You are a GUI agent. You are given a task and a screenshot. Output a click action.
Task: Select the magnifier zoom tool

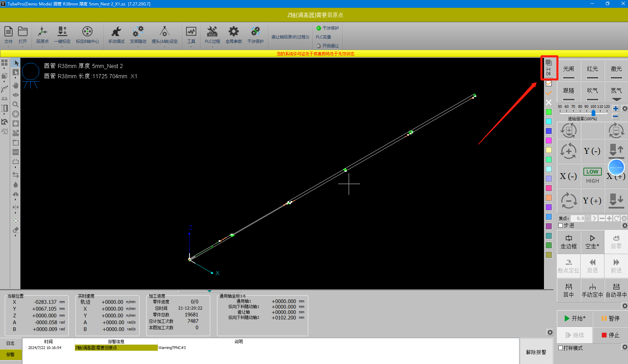click(16, 104)
